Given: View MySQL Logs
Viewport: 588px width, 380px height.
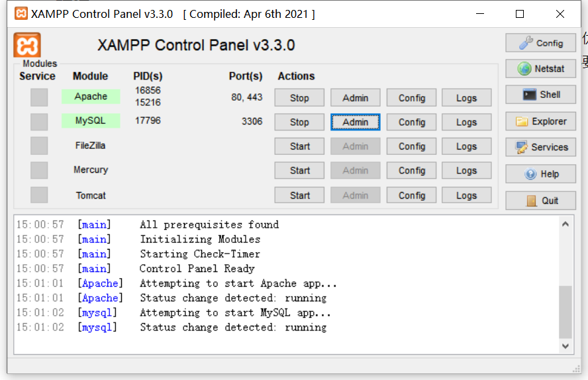Looking at the screenshot, I should click(467, 122).
